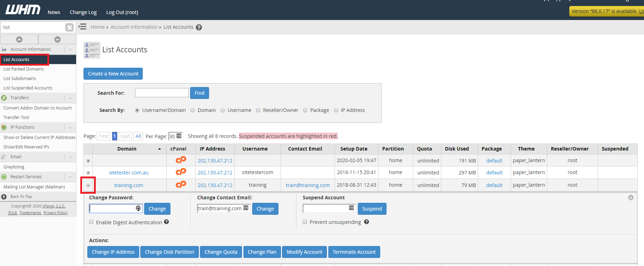Screen dimensions: 644x266
Task: Click Terminate Account button
Action: (x=354, y=252)
